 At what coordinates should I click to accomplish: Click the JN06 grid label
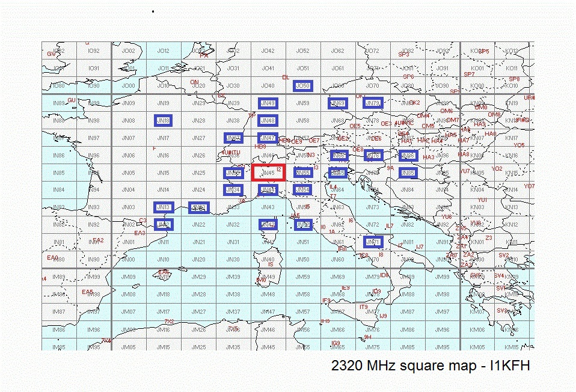128,155
